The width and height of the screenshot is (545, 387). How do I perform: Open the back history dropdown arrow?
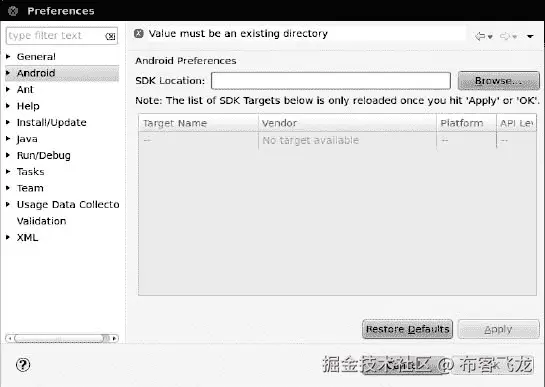pyautogui.click(x=490, y=37)
